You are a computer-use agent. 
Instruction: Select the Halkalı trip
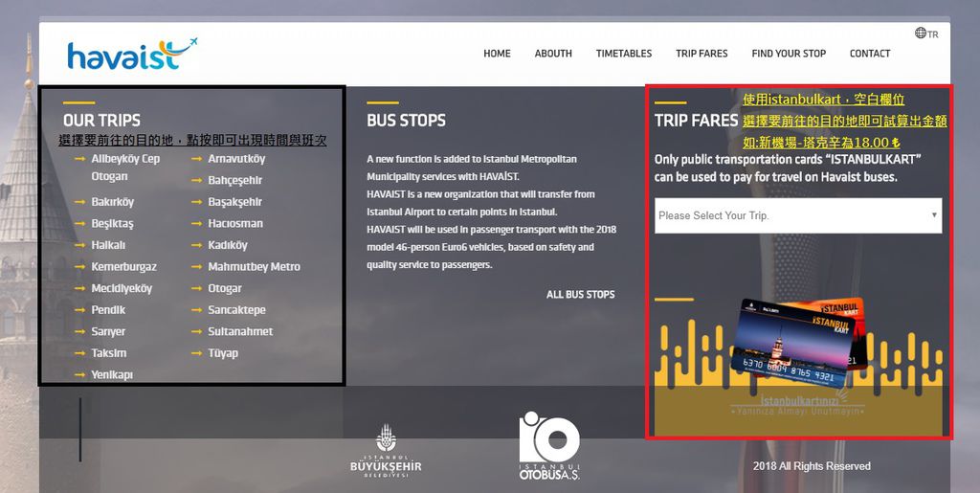pyautogui.click(x=108, y=245)
